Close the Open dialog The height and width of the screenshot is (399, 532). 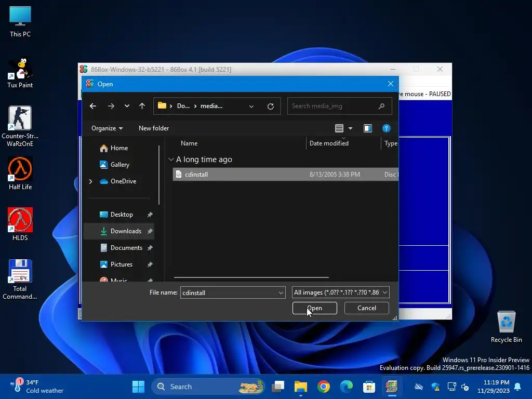pos(391,84)
